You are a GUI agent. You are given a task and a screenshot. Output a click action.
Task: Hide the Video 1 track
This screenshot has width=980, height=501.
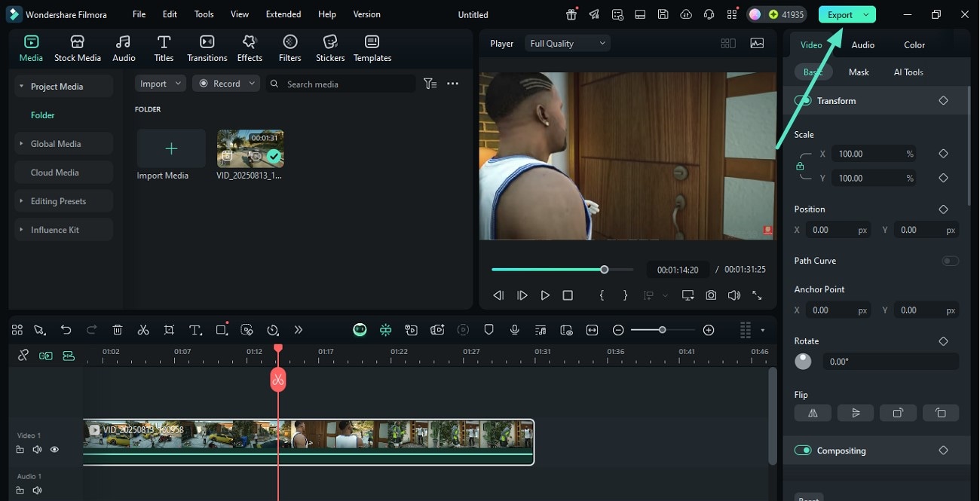[54, 450]
